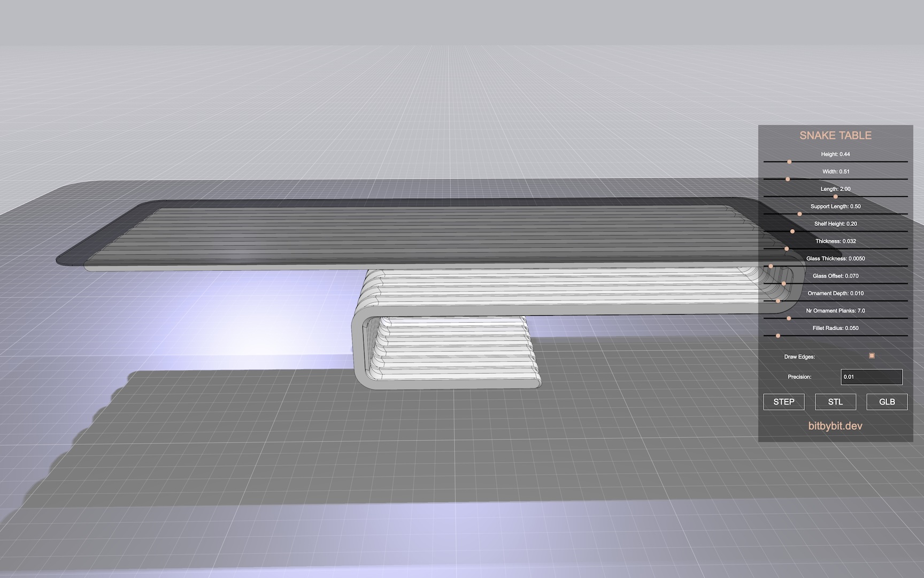This screenshot has height=578, width=924.
Task: Click the 'Height: 0.44' label
Action: [835, 154]
